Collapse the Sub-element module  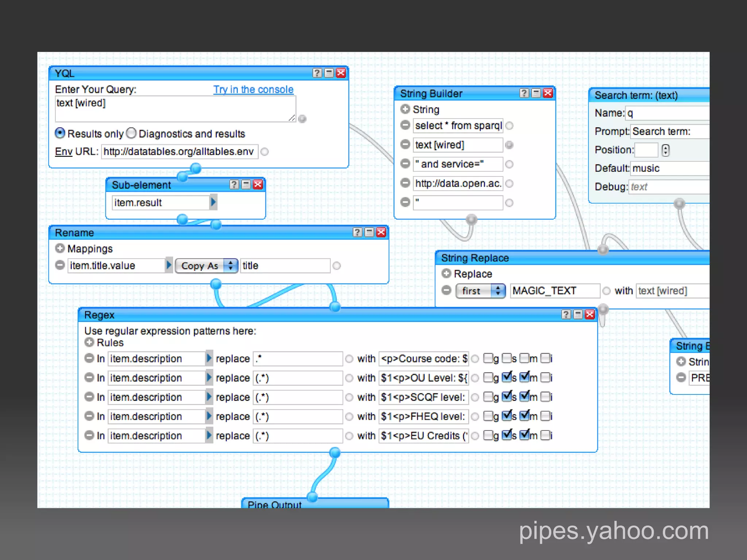(x=246, y=184)
